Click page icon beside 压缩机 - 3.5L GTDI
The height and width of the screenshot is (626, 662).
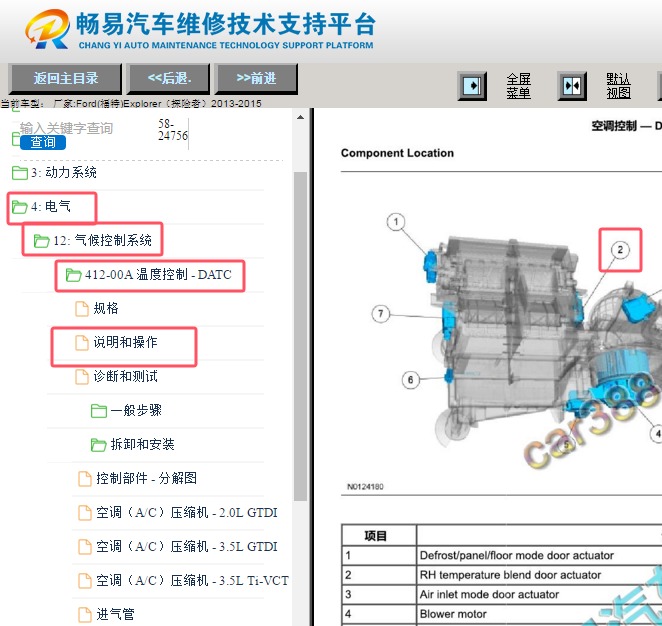pos(85,547)
